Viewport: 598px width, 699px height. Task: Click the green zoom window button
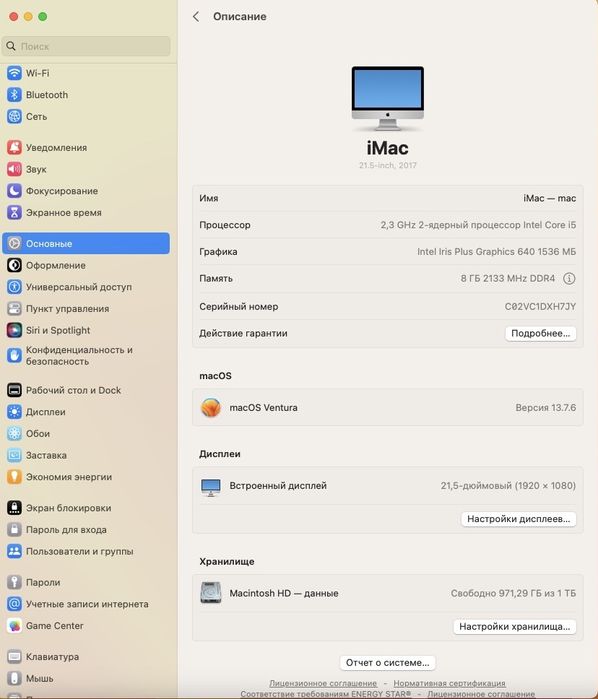[x=43, y=16]
